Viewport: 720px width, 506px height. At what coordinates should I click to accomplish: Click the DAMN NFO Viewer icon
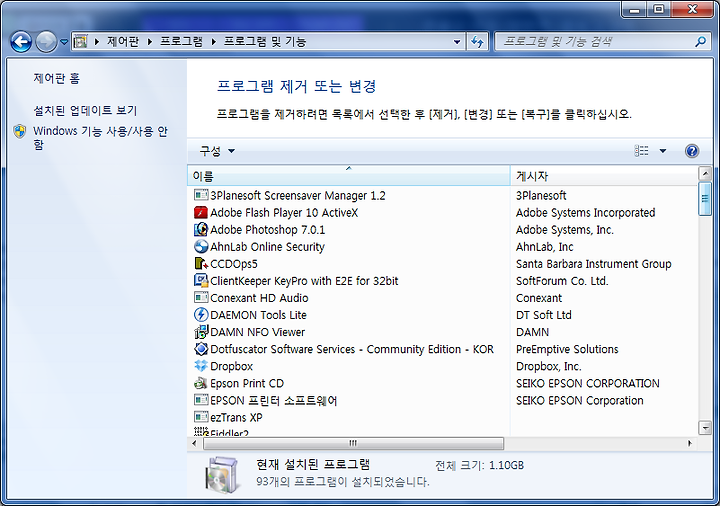click(201, 332)
